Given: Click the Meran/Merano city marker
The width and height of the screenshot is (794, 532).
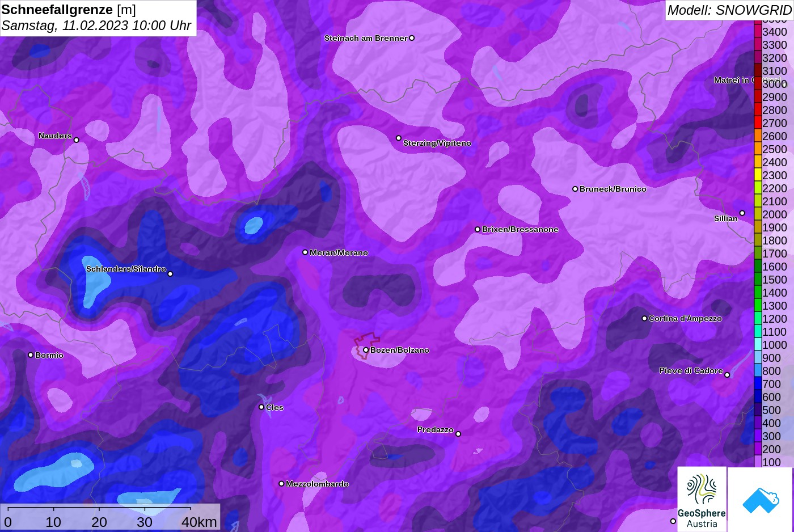Looking at the screenshot, I should pos(305,252).
